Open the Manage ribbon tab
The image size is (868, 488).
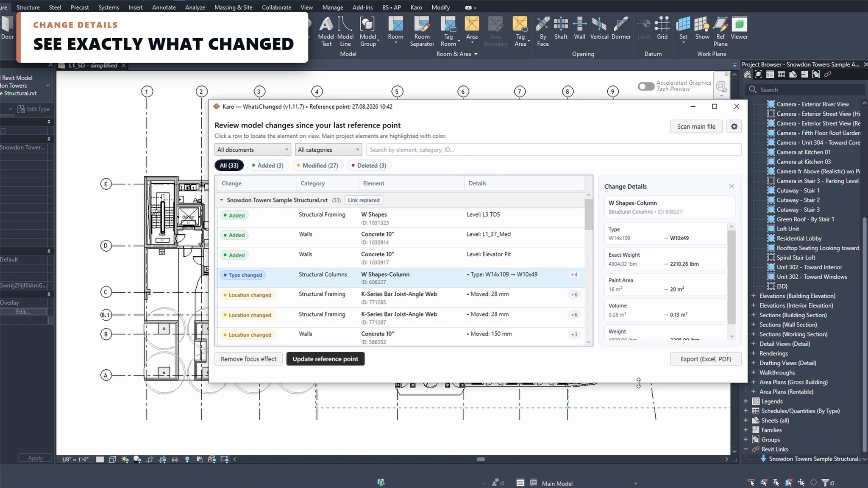click(332, 7)
